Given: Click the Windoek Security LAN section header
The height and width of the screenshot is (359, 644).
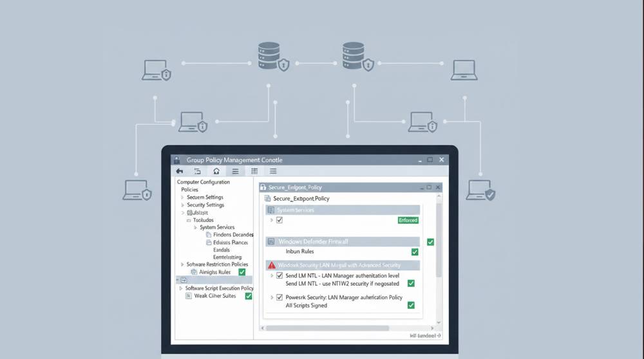Looking at the screenshot, I should point(343,266).
